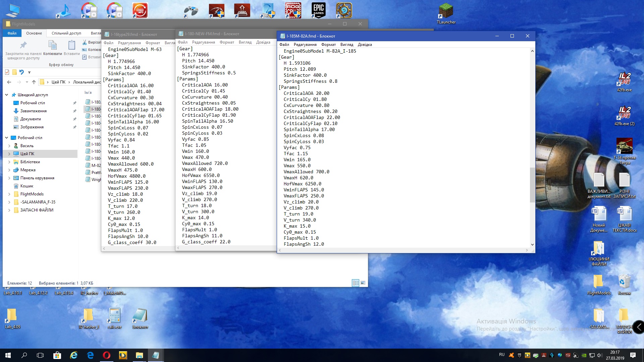The height and width of the screenshot is (362, 644).
Task: Open Epic Games launcher desktop icon
Action: click(x=318, y=11)
